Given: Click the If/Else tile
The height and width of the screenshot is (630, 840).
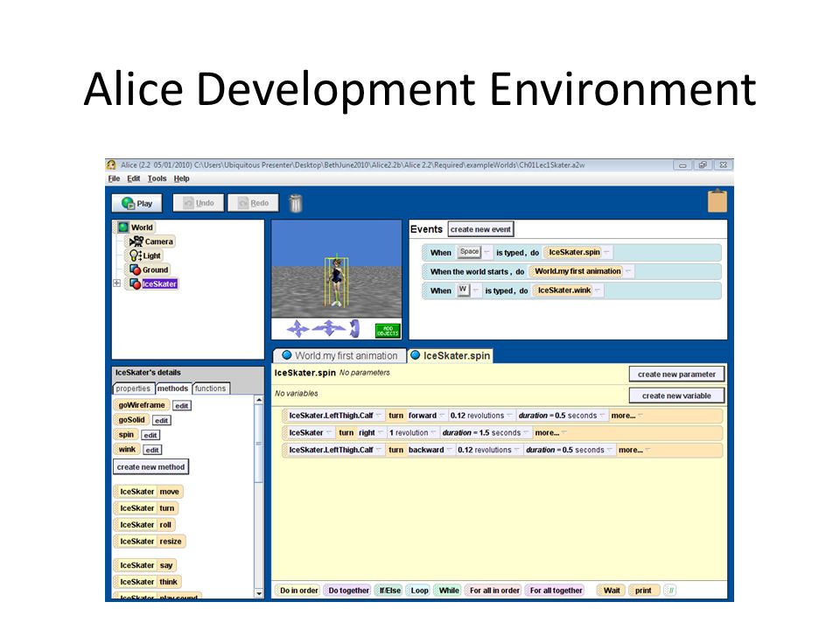Looking at the screenshot, I should [389, 591].
